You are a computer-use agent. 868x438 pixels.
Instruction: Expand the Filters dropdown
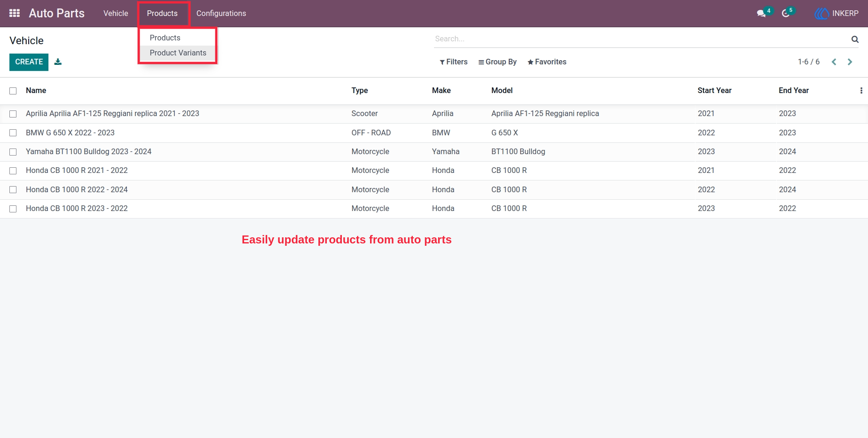click(453, 62)
